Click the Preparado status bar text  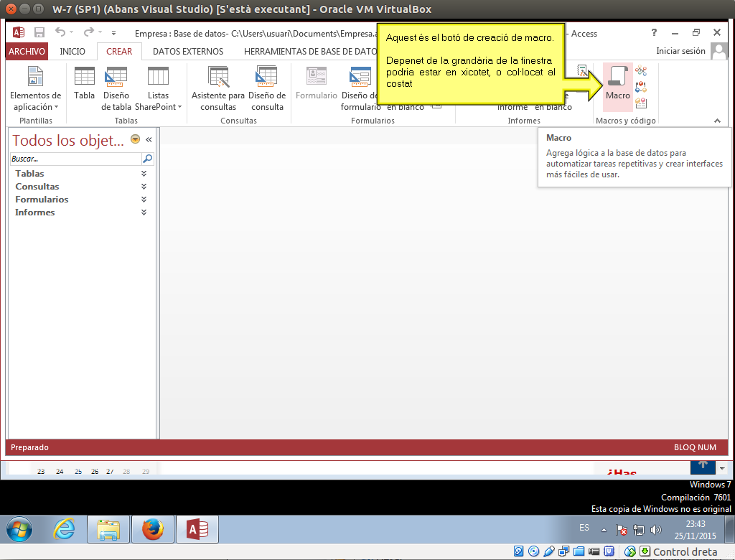(29, 447)
